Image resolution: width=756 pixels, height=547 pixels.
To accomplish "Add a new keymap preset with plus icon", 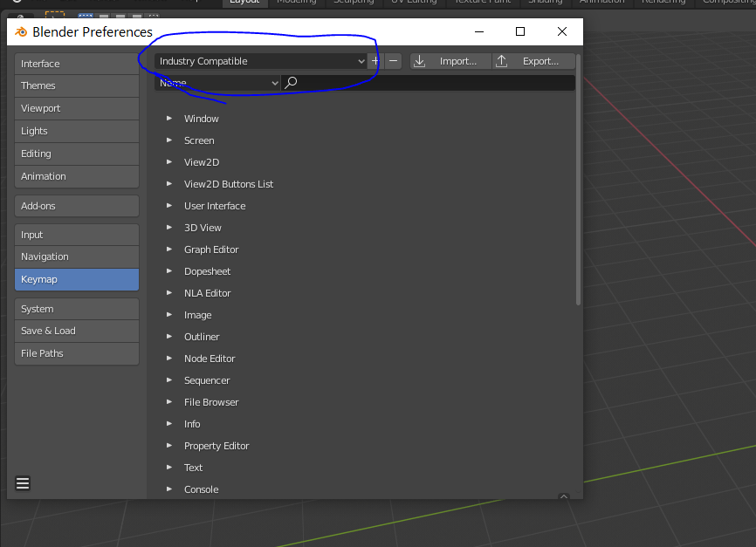I will tap(375, 61).
